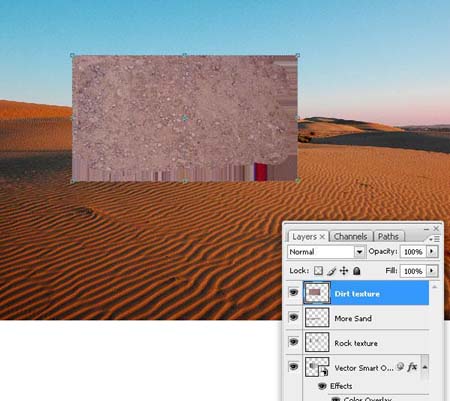Image resolution: width=450 pixels, height=401 pixels.
Task: Click the bottom-middle transform handle
Action: tap(185, 181)
